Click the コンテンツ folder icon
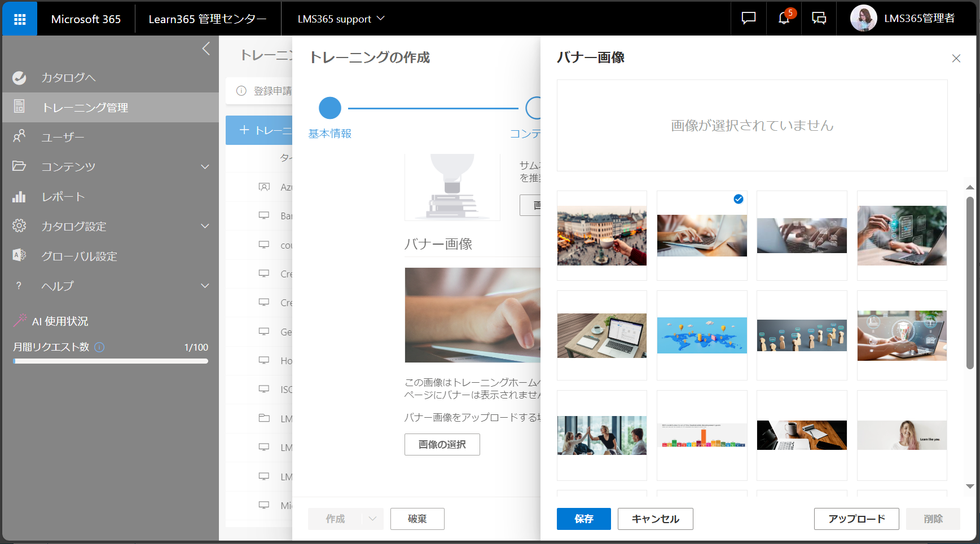Screen dimensions: 980x544 (19, 166)
